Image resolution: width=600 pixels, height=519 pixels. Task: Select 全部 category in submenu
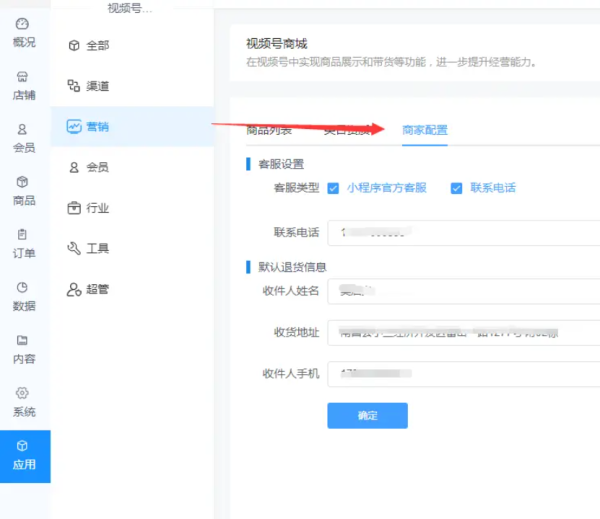tap(97, 45)
